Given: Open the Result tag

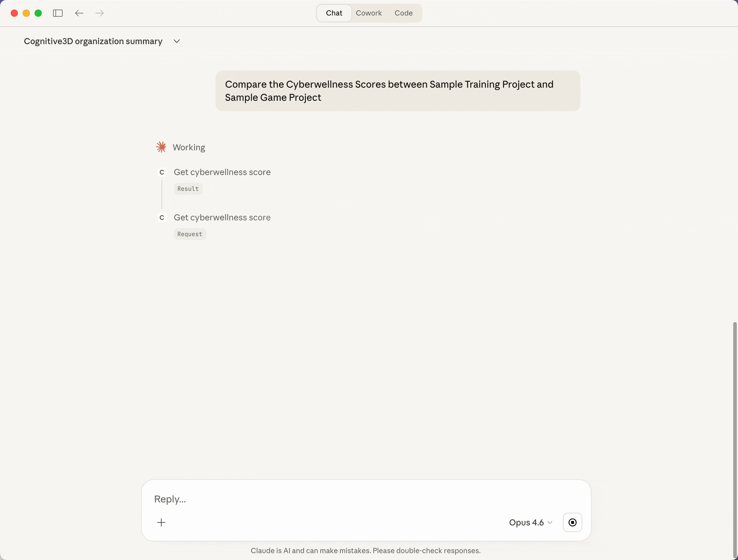Looking at the screenshot, I should [188, 189].
